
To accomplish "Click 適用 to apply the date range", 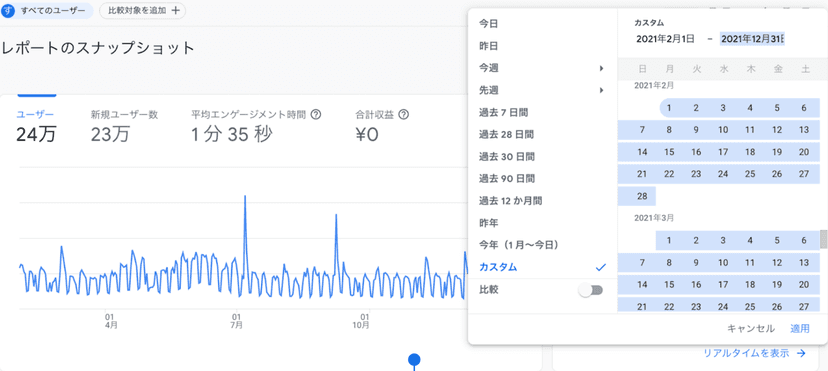I will pos(799,328).
